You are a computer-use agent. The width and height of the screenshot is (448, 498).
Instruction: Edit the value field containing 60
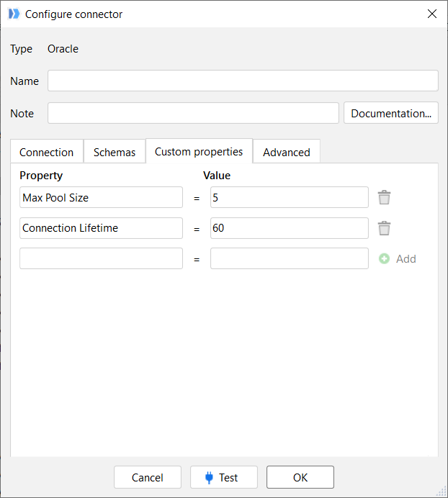coord(289,228)
